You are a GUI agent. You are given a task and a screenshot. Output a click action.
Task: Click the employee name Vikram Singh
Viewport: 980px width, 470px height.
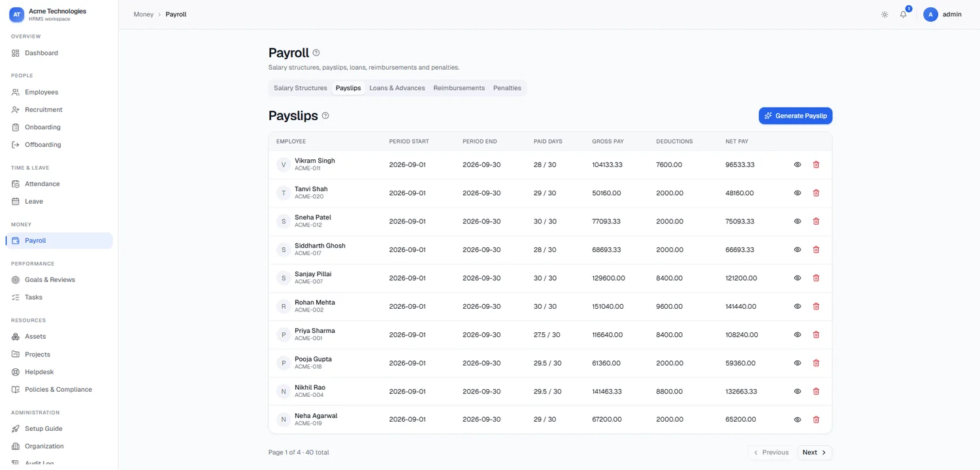[x=315, y=161]
